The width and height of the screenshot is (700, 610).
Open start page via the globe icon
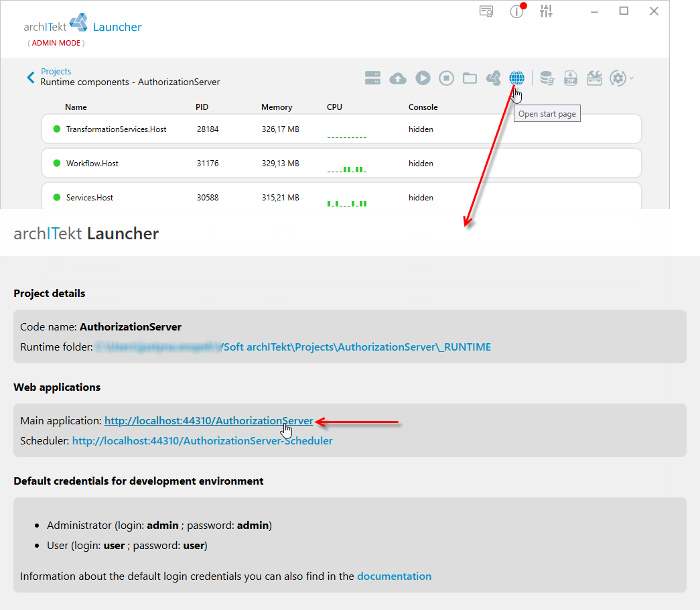click(517, 78)
